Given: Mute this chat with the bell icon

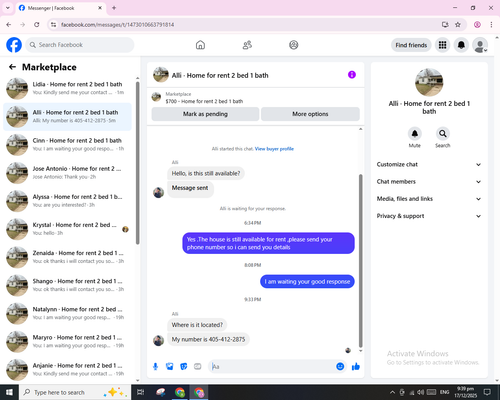Looking at the screenshot, I should (415, 134).
